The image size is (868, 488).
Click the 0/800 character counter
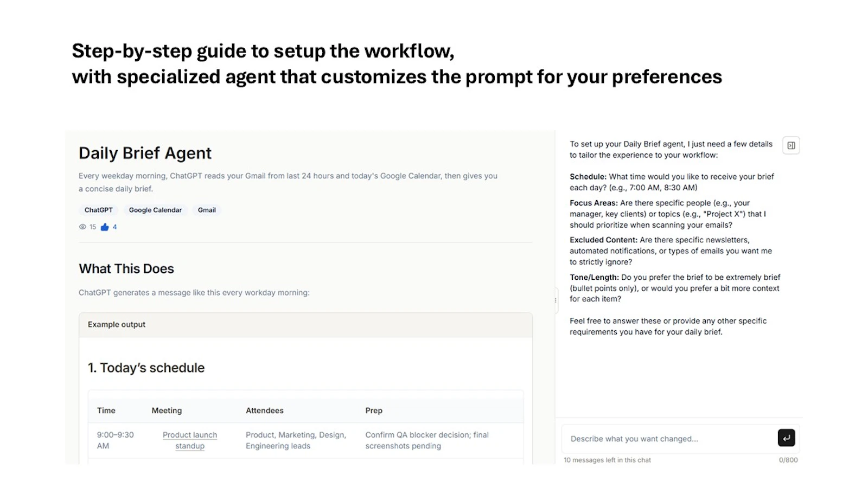788,460
